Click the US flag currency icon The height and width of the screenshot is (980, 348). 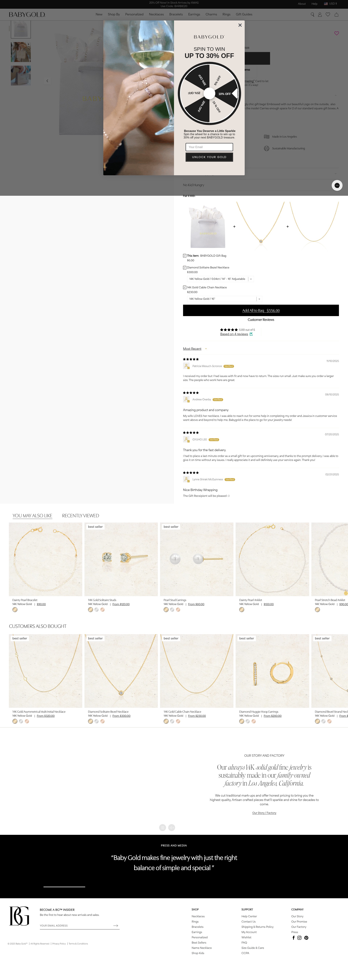click(x=326, y=3)
